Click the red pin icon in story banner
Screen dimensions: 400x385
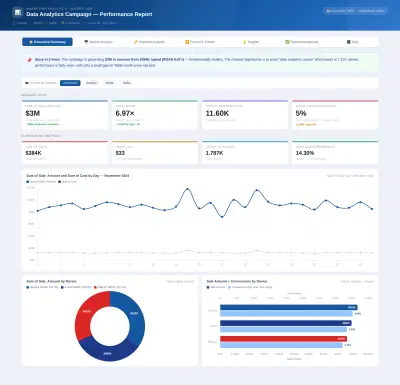tap(29, 60)
